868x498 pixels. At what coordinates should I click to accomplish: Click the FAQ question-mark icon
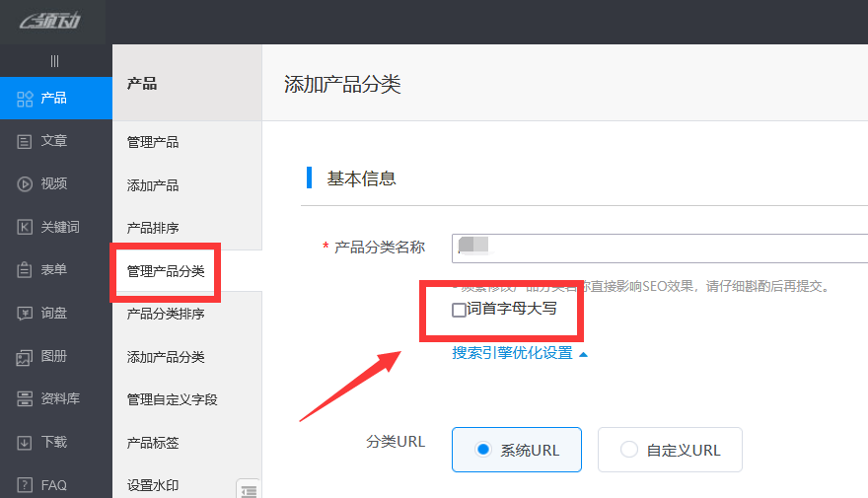pos(25,485)
